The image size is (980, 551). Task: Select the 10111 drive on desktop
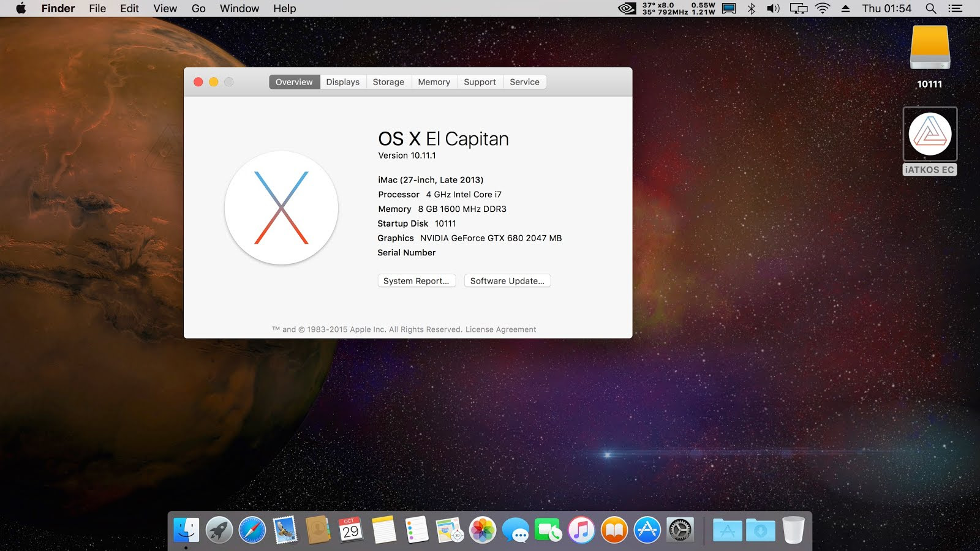point(930,48)
